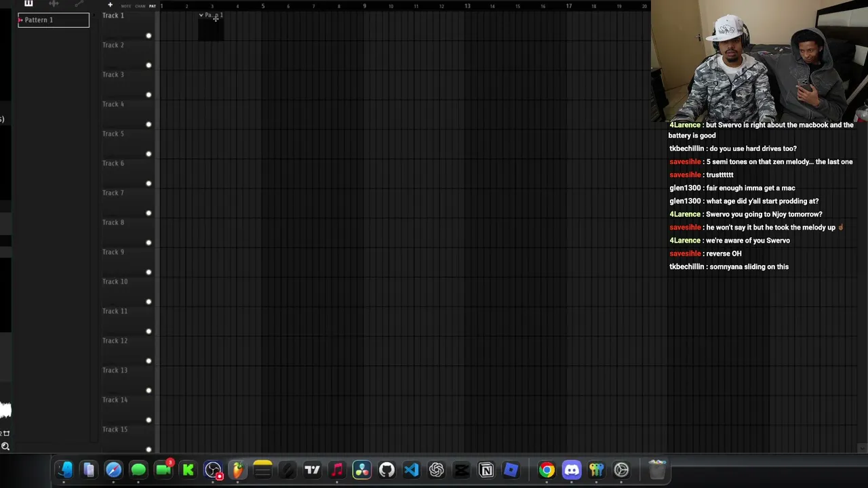868x488 pixels.
Task: Open ChatGPT from the dock
Action: pos(436,470)
